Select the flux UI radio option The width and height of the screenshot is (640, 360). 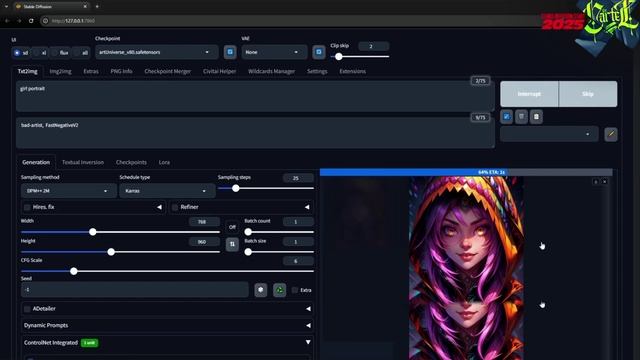[x=54, y=53]
